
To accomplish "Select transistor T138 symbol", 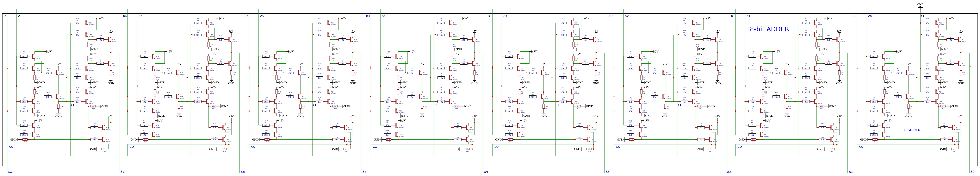I will pos(87,23).
